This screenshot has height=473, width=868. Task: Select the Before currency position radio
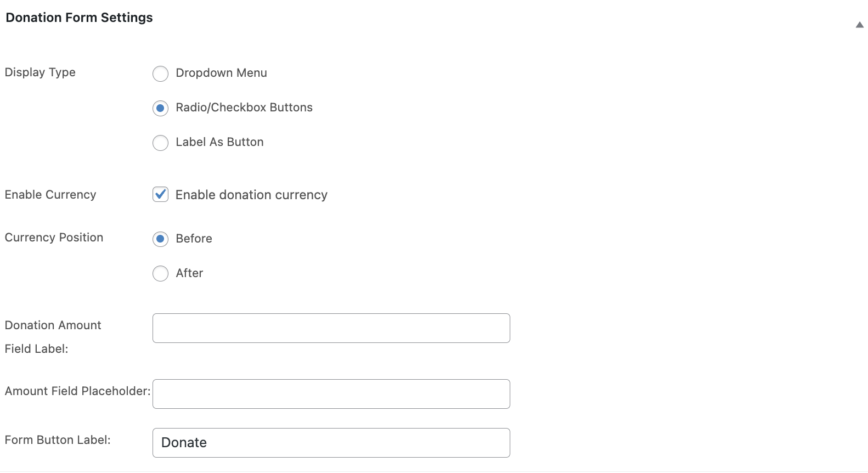160,239
